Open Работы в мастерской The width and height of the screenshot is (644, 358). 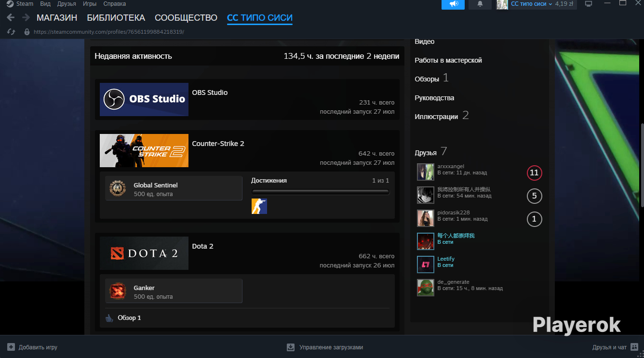[x=448, y=60]
